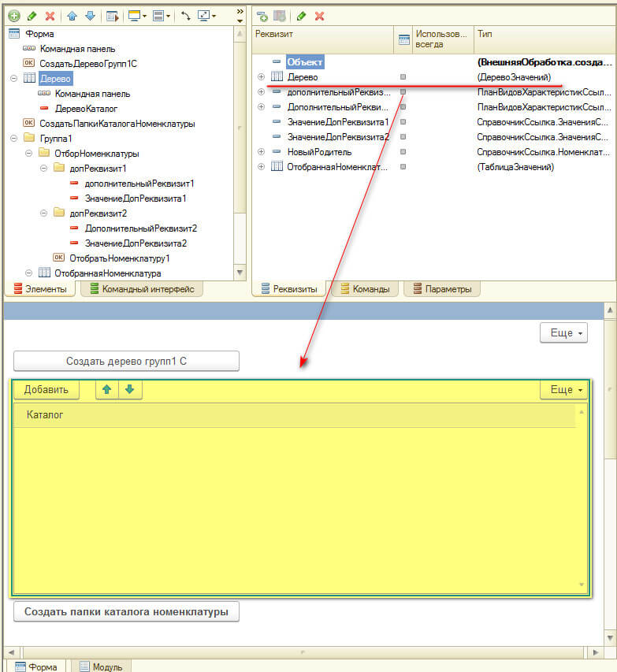The height and width of the screenshot is (672, 617).
Task: Move element down with blue arrow icon
Action: point(90,16)
